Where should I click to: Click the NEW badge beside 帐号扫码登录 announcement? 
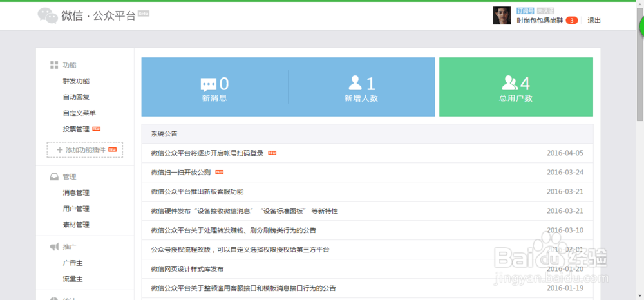tap(272, 153)
